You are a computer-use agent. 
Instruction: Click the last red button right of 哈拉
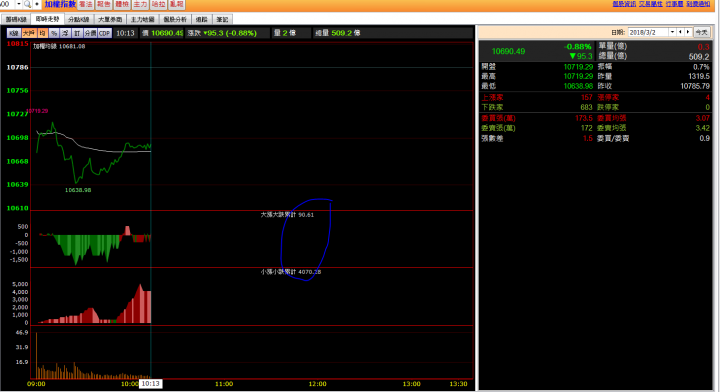176,4
